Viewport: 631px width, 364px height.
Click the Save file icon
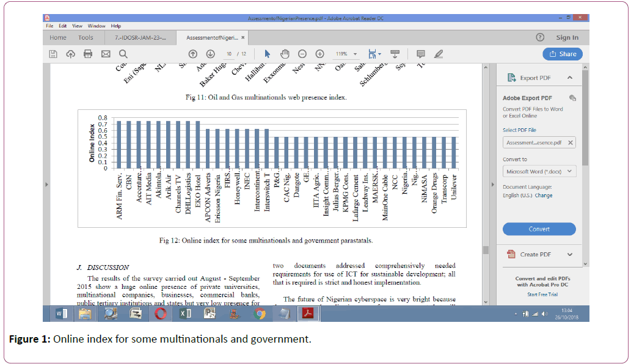coord(53,54)
